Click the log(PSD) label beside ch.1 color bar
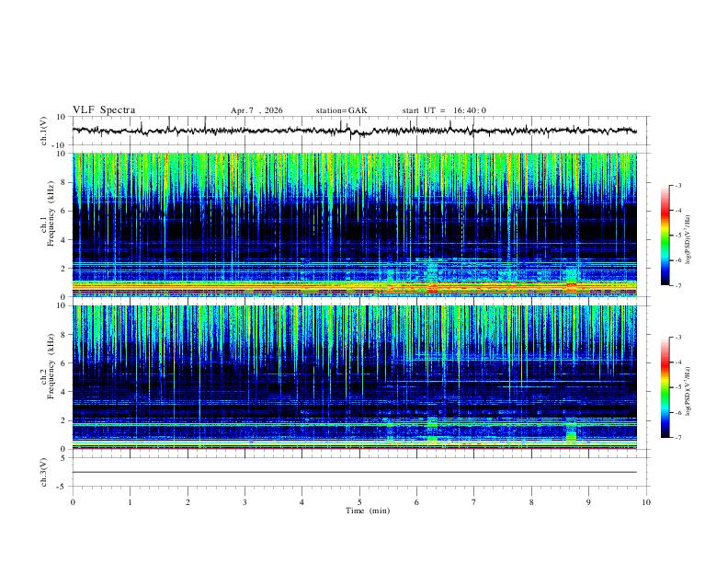 688,240
